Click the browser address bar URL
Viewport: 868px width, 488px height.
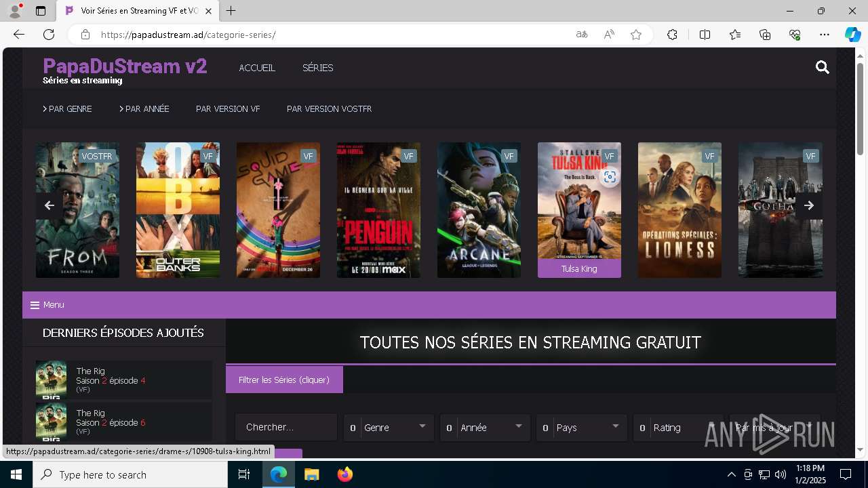(x=188, y=35)
